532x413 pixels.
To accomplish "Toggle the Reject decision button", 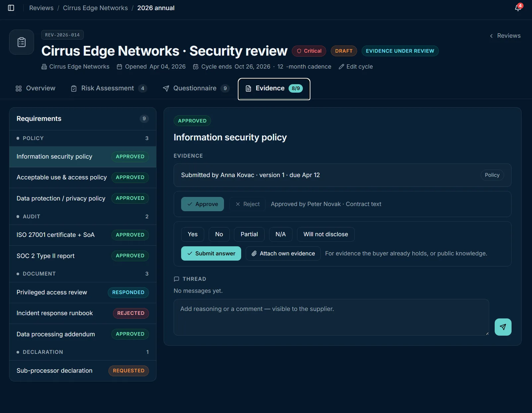I will click(x=248, y=204).
